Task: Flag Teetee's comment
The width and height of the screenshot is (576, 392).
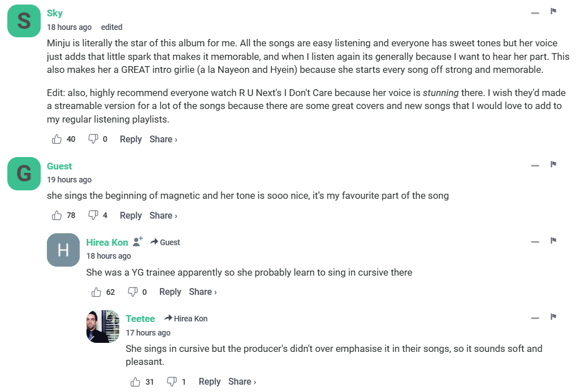Action: [x=553, y=317]
